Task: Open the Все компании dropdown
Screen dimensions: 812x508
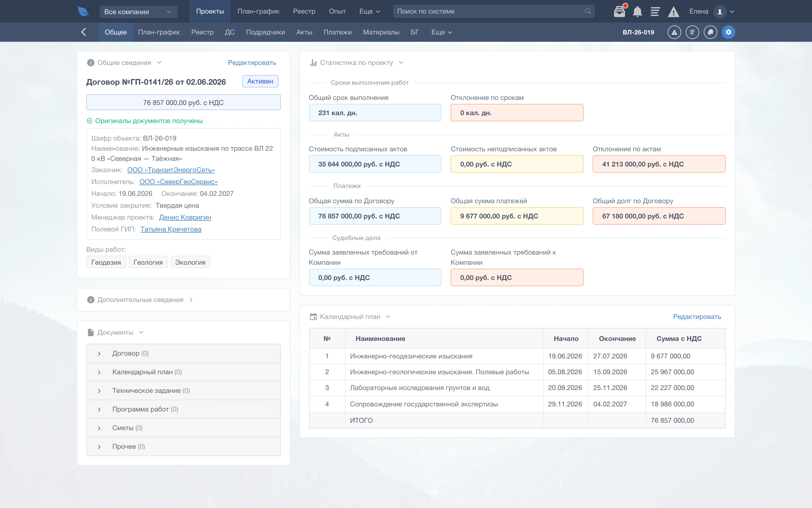Action: [x=138, y=12]
